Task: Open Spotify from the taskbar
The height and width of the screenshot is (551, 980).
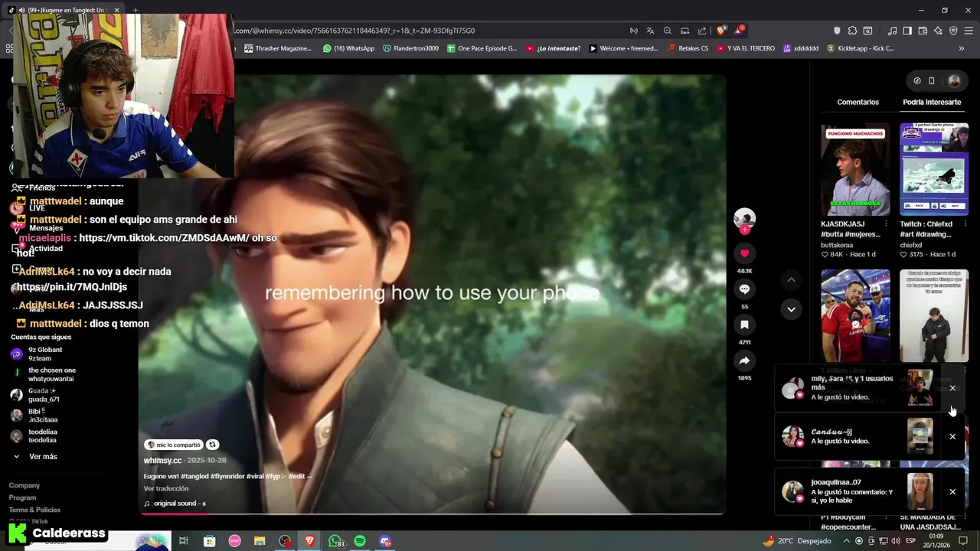Action: coord(360,541)
